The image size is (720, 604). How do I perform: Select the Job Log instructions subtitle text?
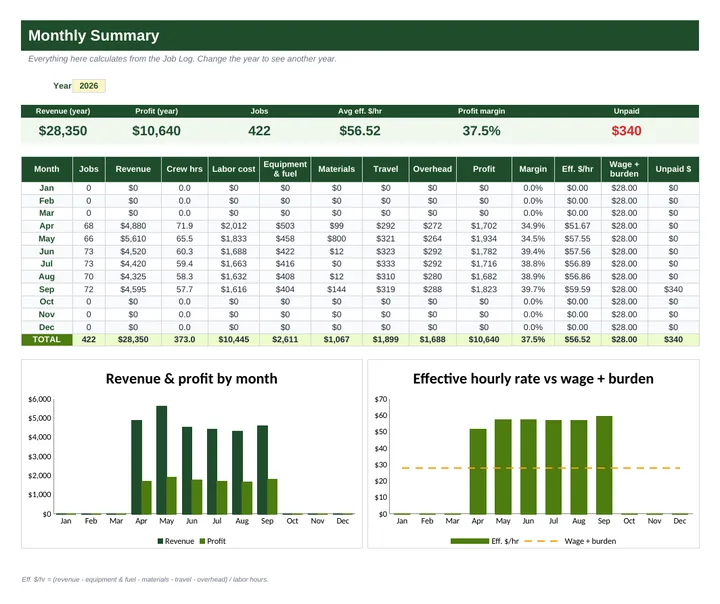coord(182,59)
